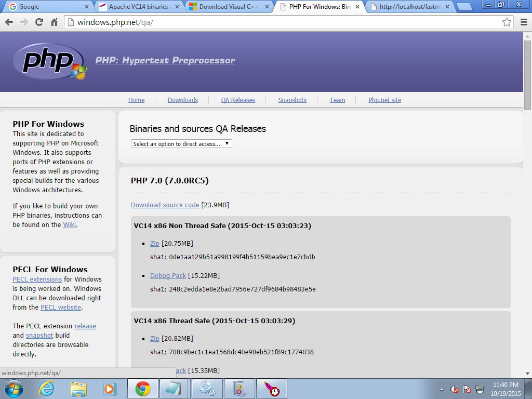Click the browser forward arrow
The width and height of the screenshot is (532, 399).
click(24, 22)
